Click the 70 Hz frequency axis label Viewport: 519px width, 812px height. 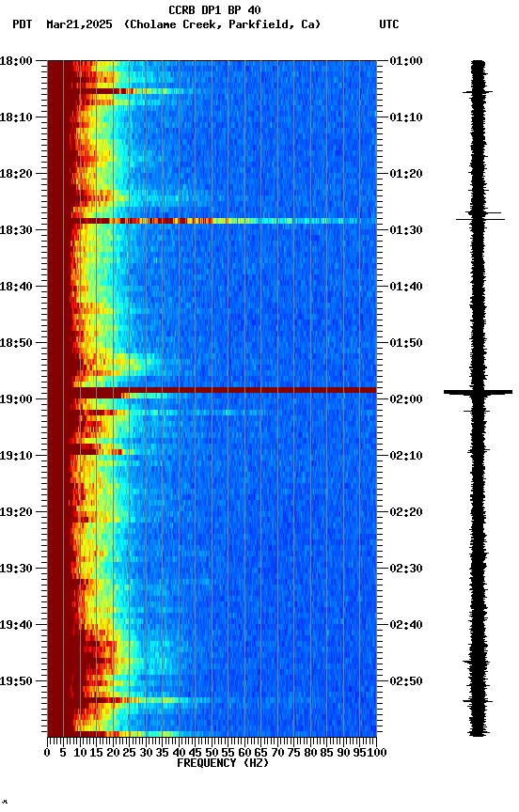277,753
